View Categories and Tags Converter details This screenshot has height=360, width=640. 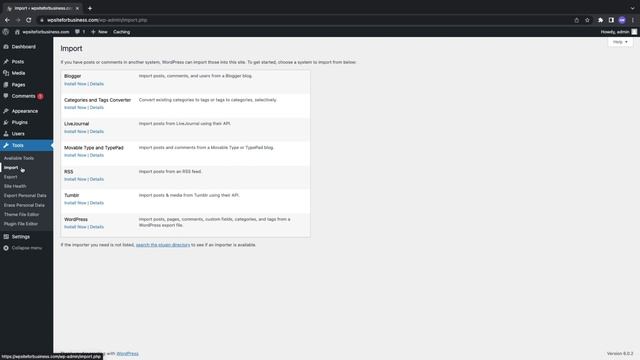[97, 107]
